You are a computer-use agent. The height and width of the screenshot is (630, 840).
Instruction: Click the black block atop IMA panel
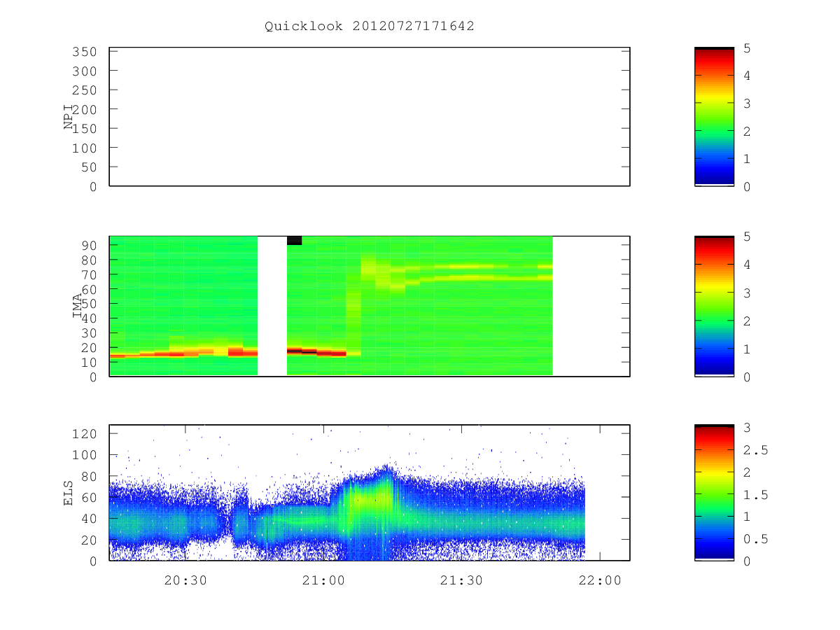click(294, 240)
